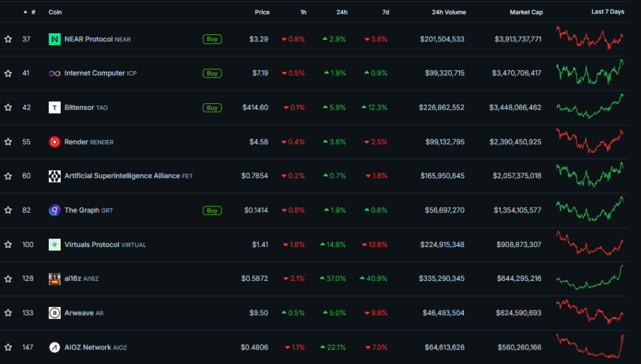The height and width of the screenshot is (364, 641).
Task: Sort the table by Coin column
Action: 55,13
